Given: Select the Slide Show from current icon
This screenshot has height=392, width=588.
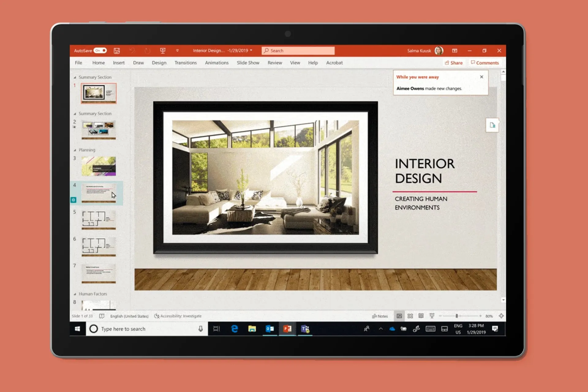Looking at the screenshot, I should click(x=432, y=316).
